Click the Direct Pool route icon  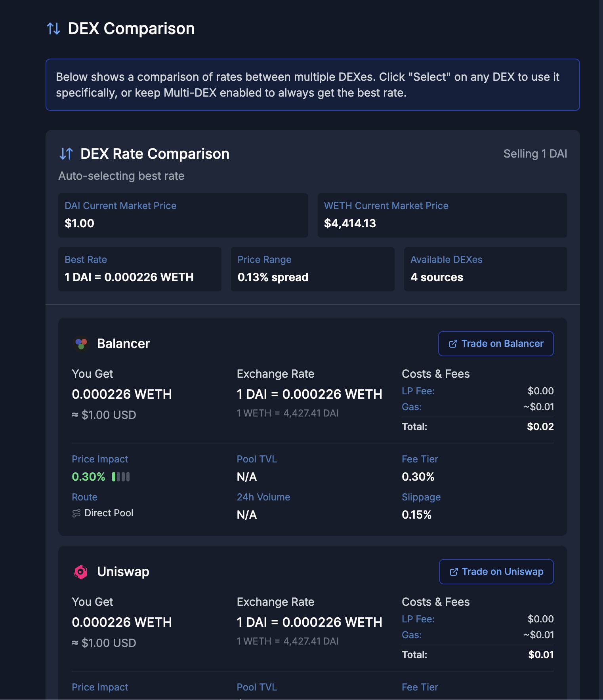tap(76, 513)
